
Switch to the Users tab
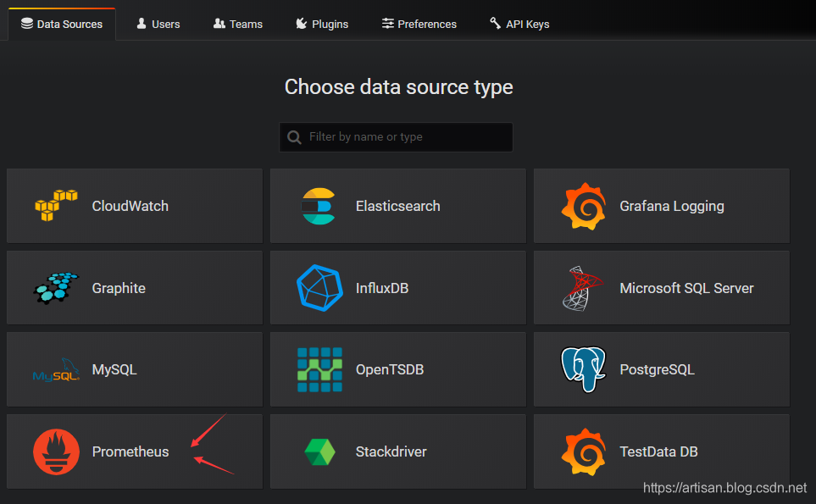point(158,24)
